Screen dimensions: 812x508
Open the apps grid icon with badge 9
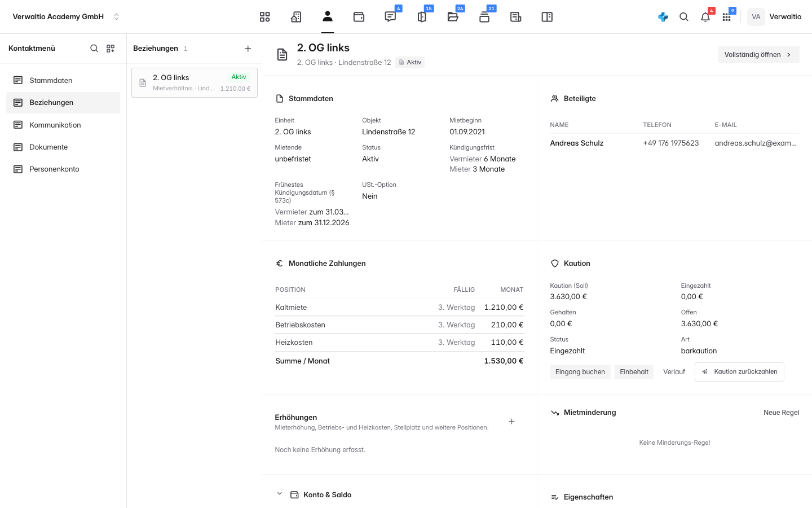pyautogui.click(x=727, y=17)
